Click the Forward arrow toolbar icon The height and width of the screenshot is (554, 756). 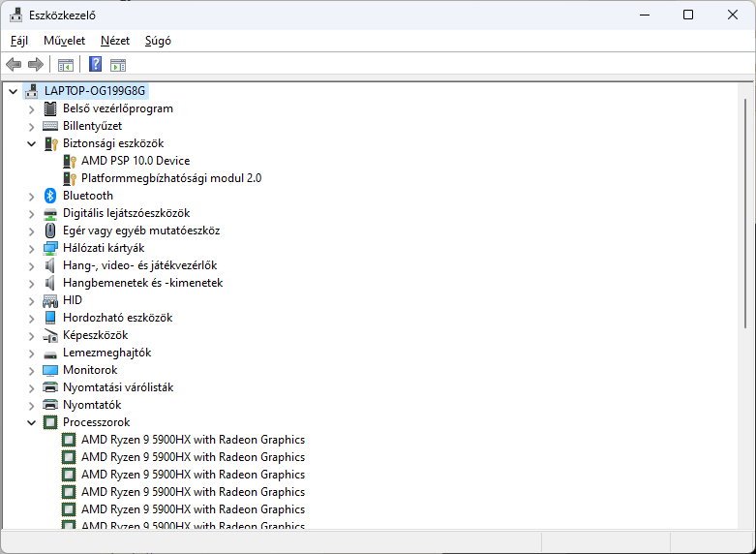pos(36,64)
